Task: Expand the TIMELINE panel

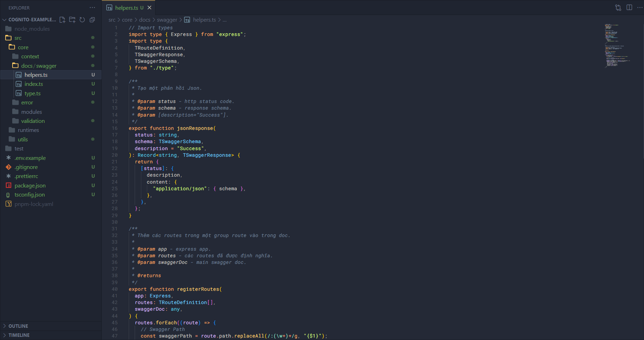Action: (x=19, y=335)
